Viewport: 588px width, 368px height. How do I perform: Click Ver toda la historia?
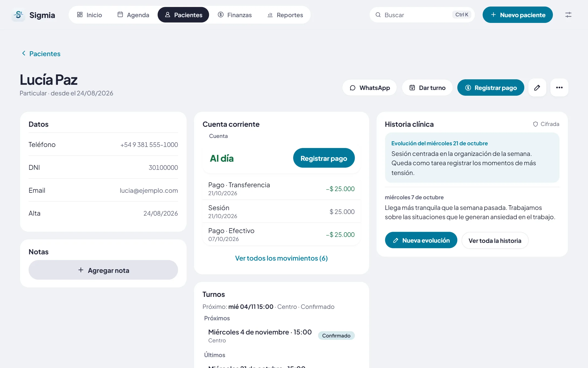(495, 240)
